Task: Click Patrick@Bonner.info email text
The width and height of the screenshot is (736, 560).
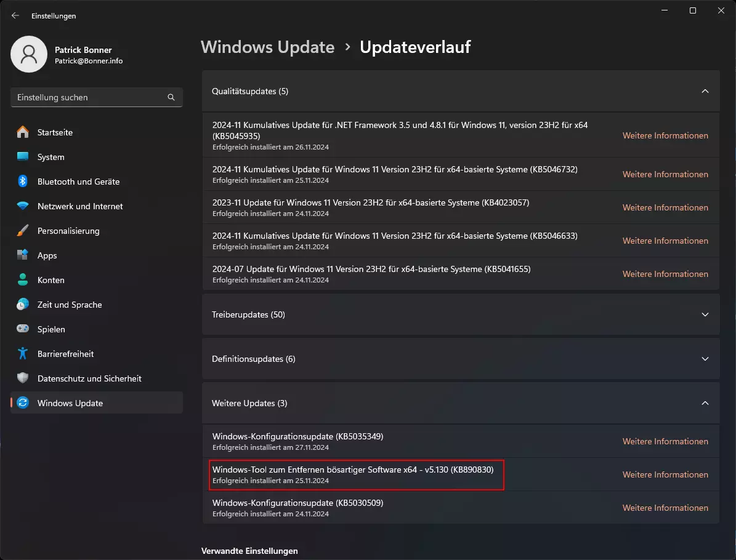Action: pos(89,61)
